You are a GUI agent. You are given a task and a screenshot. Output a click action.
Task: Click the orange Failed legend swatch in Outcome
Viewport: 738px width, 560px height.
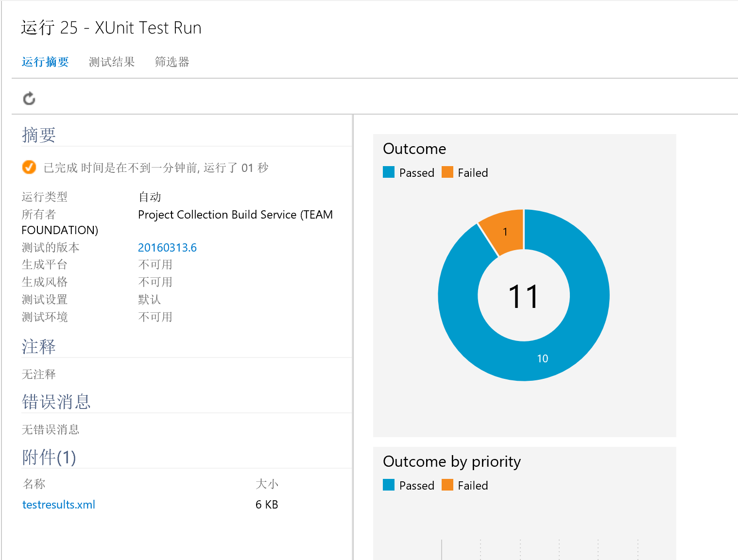pos(447,172)
